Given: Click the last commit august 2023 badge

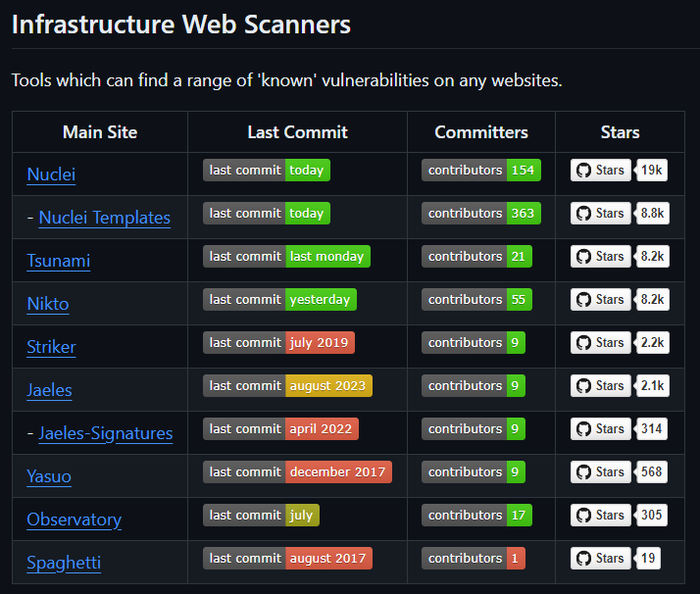Looking at the screenshot, I should (x=287, y=385).
